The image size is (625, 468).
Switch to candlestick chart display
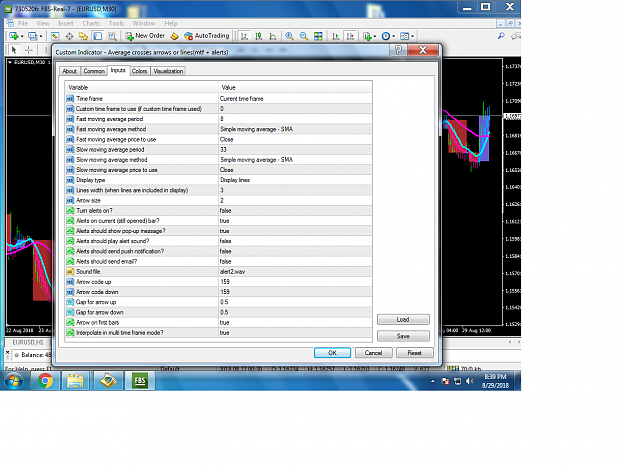click(259, 36)
